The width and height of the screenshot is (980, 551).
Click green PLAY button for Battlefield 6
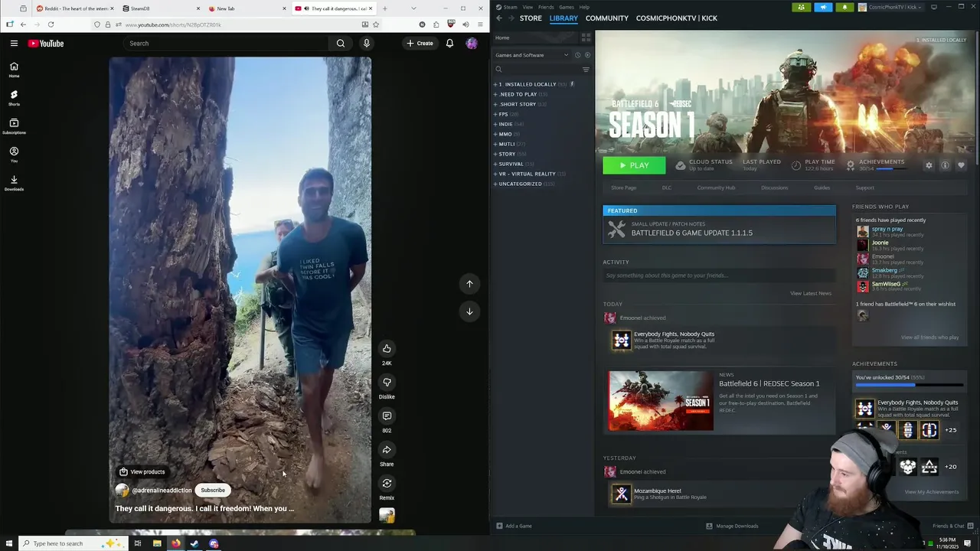pyautogui.click(x=634, y=165)
